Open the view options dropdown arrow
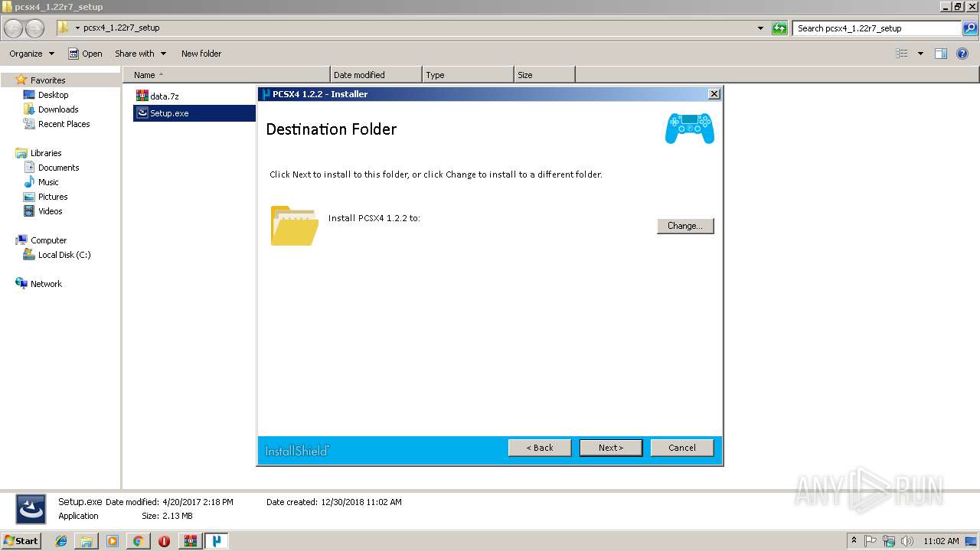980x551 pixels. click(x=920, y=54)
